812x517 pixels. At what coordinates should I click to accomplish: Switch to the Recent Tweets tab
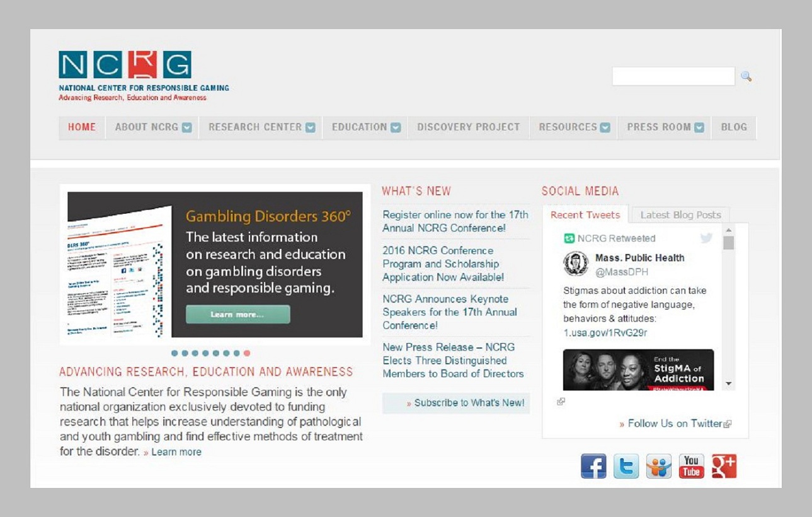click(x=585, y=214)
